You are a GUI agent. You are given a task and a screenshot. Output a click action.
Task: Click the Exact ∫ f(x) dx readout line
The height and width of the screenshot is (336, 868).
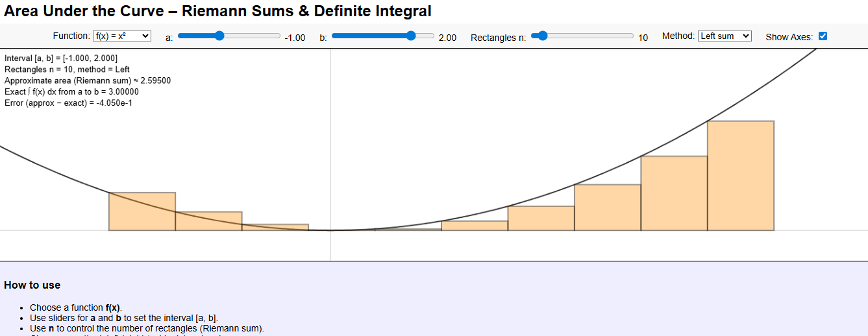71,91
